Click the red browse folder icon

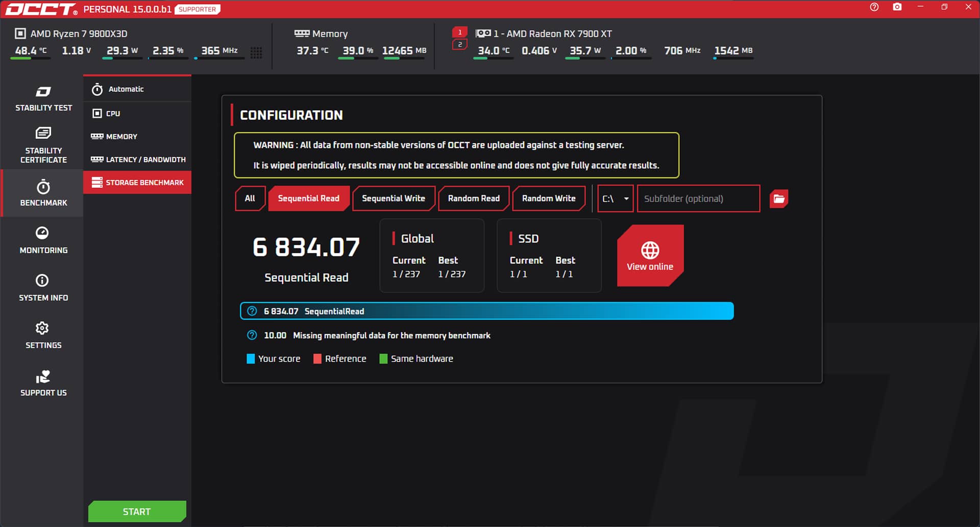(x=778, y=199)
